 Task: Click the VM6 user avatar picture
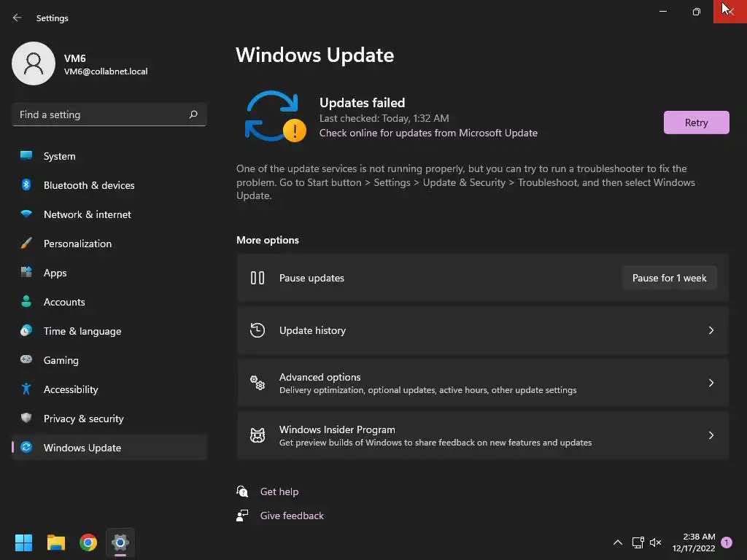click(34, 63)
